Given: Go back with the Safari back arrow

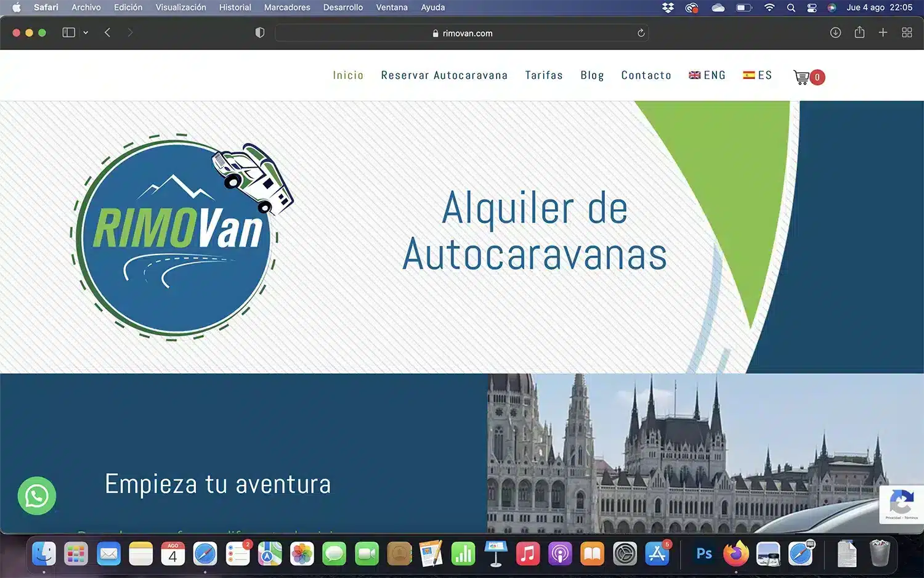Looking at the screenshot, I should click(107, 33).
